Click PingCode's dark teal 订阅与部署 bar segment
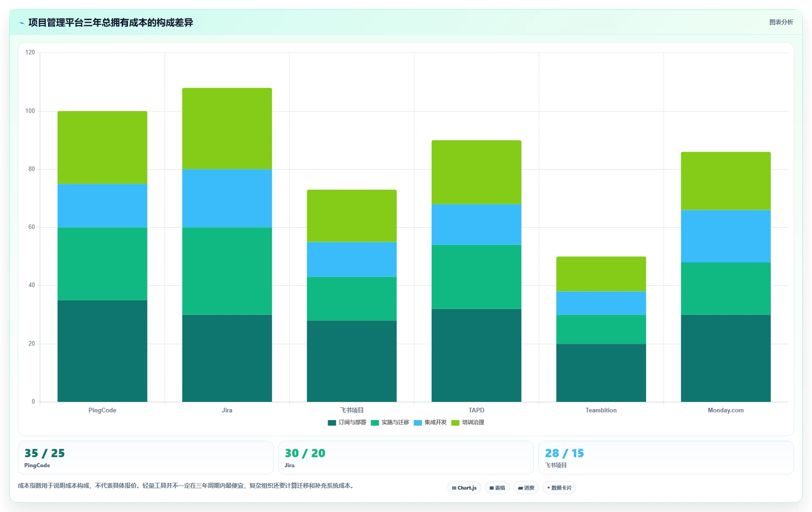 102,351
